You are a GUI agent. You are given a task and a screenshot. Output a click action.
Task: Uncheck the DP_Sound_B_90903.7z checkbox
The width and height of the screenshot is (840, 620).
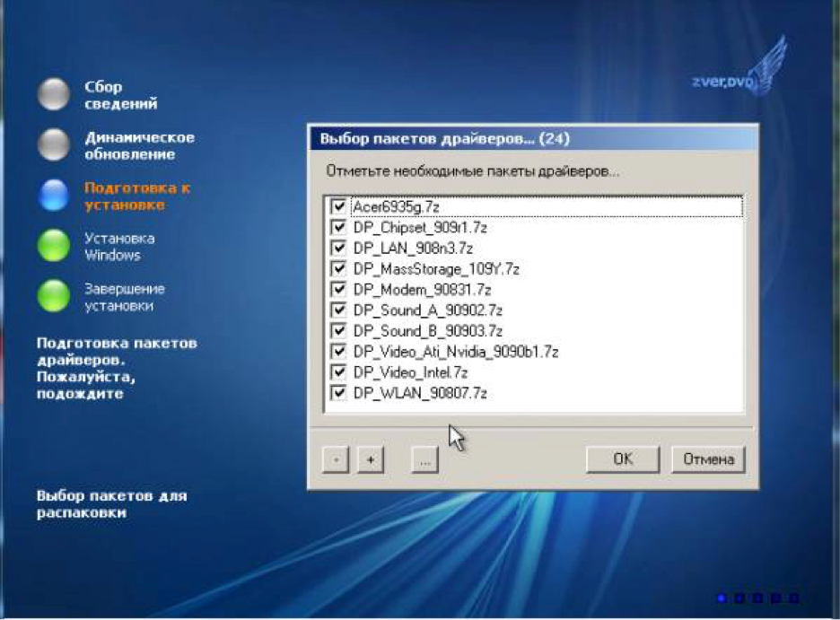(x=338, y=330)
